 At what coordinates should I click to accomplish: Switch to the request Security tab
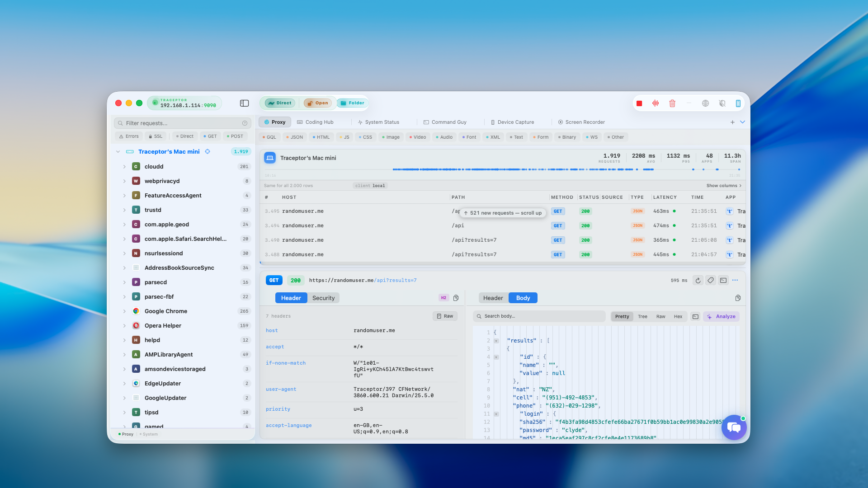click(323, 298)
